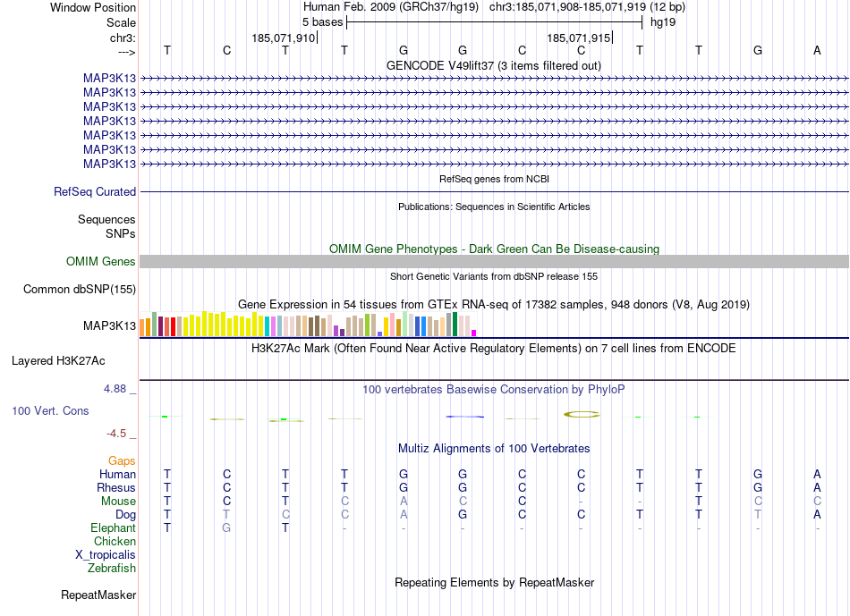Open the 'GENCODE V49lift37' track title
Image resolution: width=850 pixels, height=616 pixels.
[493, 65]
